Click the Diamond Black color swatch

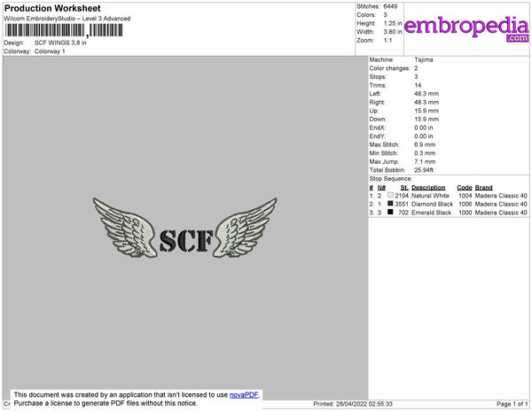390,204
